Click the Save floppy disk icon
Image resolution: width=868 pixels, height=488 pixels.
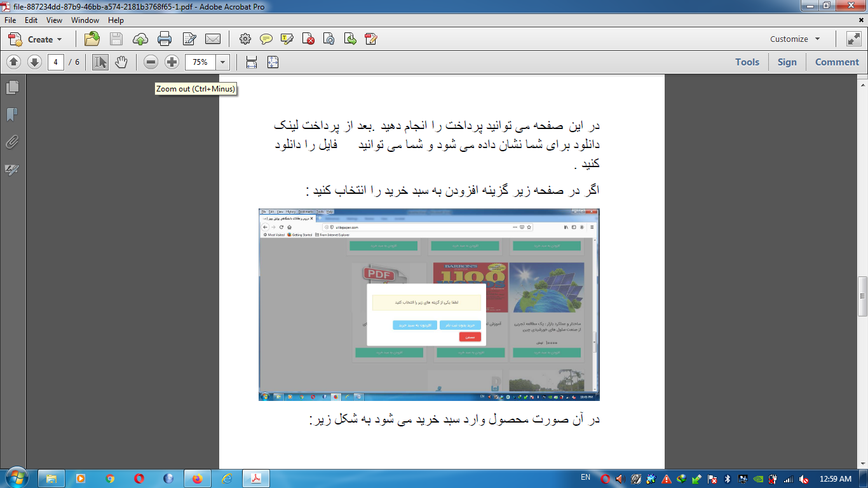pos(116,39)
